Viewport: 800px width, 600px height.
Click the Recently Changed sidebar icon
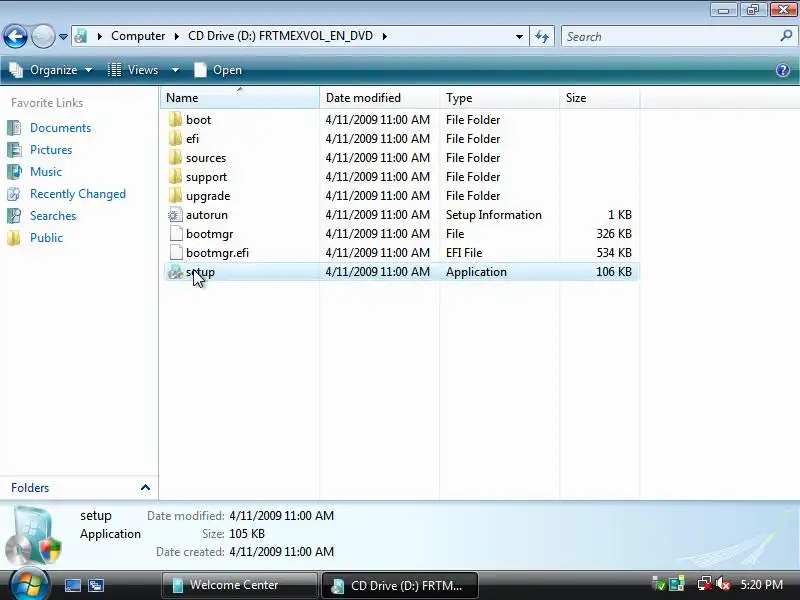click(14, 194)
